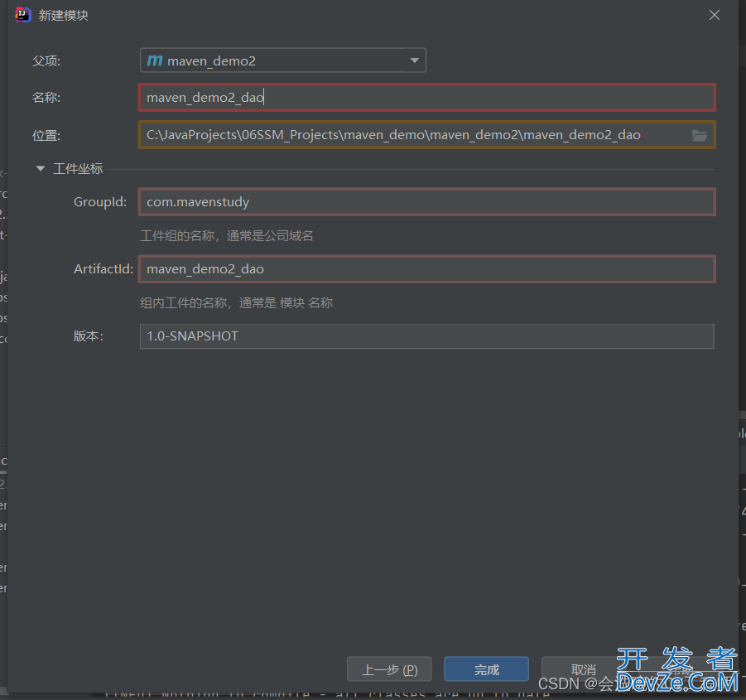Click the 工件坐标 section label
746x700 pixels.
point(78,168)
